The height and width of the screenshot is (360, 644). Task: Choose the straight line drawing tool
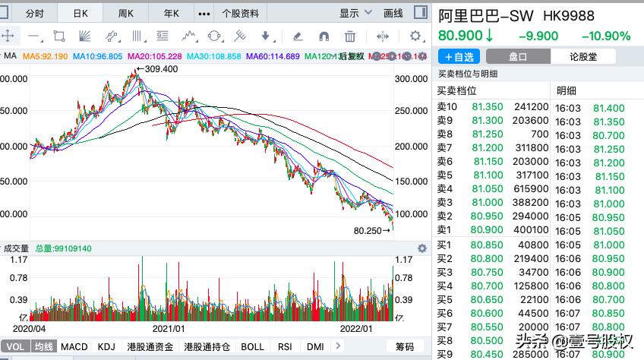(33, 36)
